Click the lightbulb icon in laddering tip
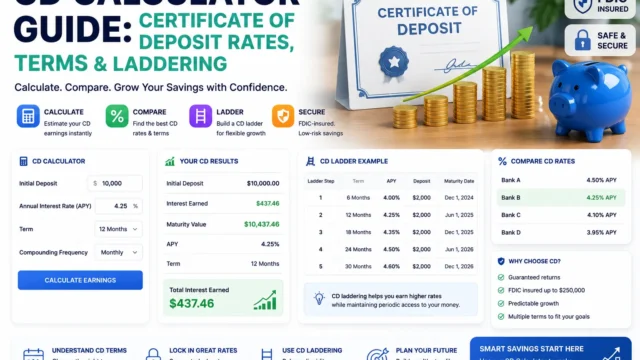640x360 pixels. 319,298
